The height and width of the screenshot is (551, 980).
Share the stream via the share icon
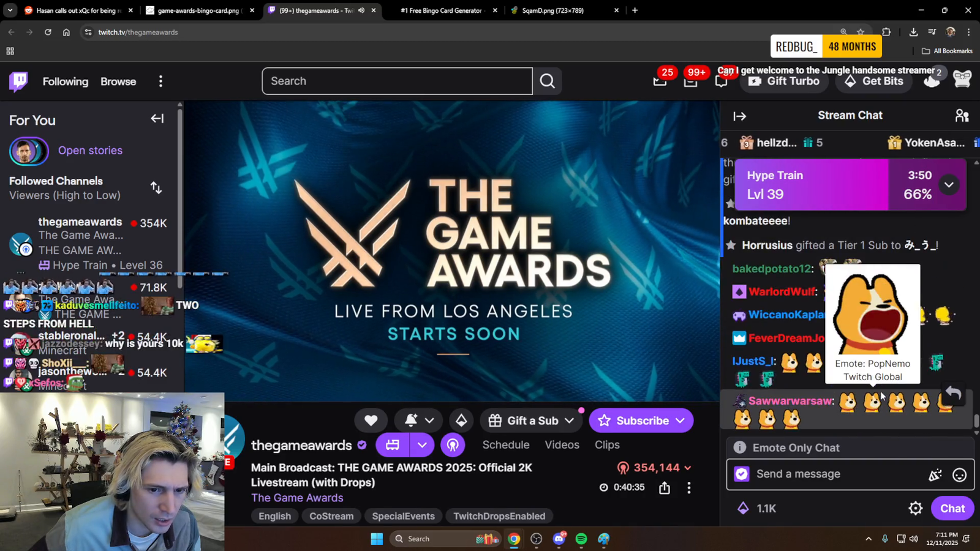[x=665, y=488]
